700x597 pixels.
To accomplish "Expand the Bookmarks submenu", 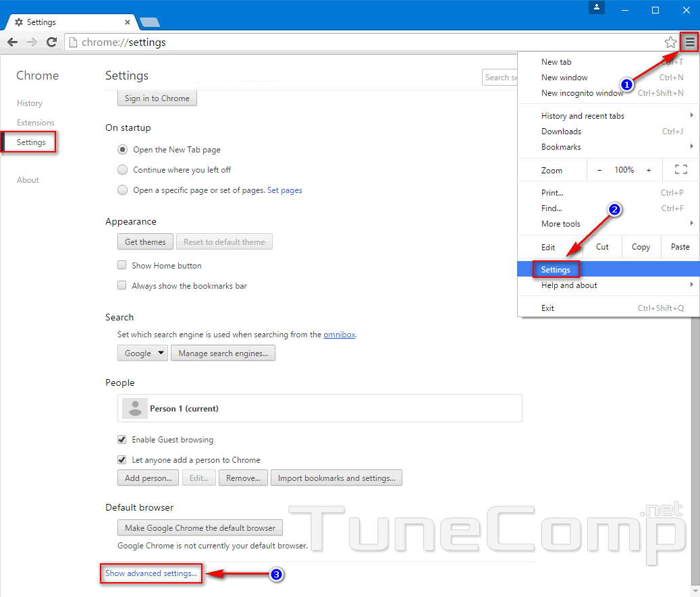I will click(608, 147).
